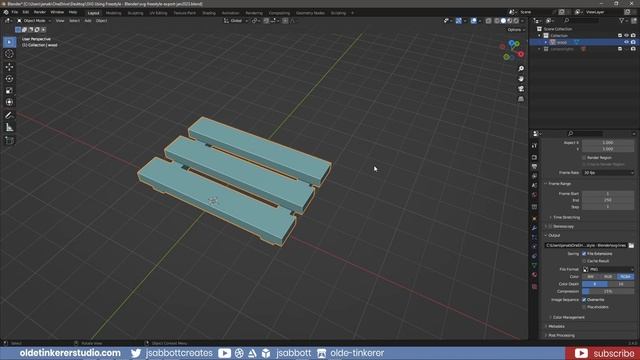Open the Scene properties tab
Viewport: 640px width, 360px height.
534,185
